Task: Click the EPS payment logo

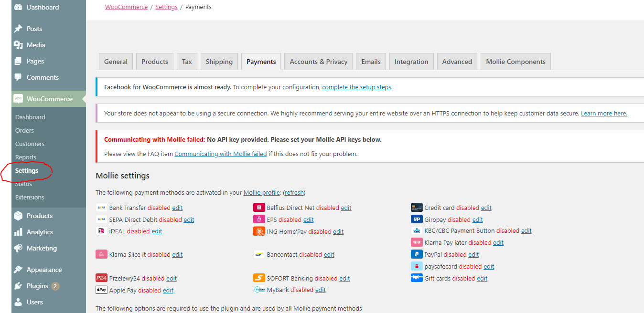Action: point(259,219)
